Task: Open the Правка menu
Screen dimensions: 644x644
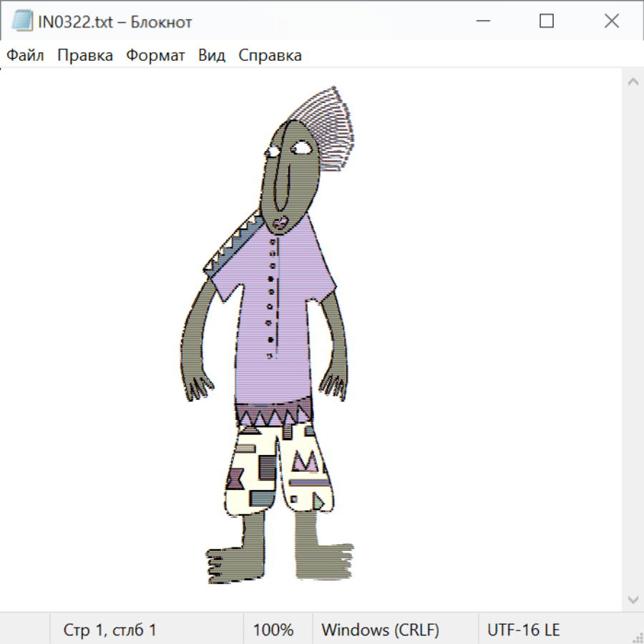Action: 85,56
